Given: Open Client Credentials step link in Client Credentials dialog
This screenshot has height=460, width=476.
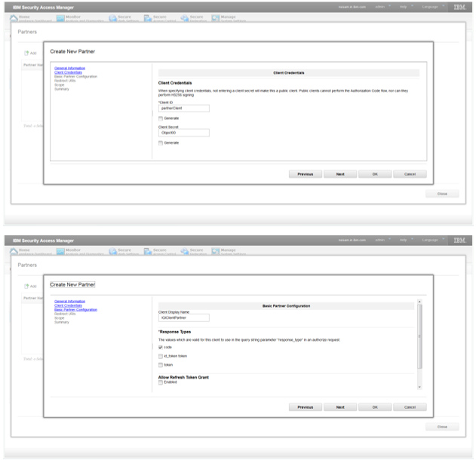Looking at the screenshot, I should [69, 72].
